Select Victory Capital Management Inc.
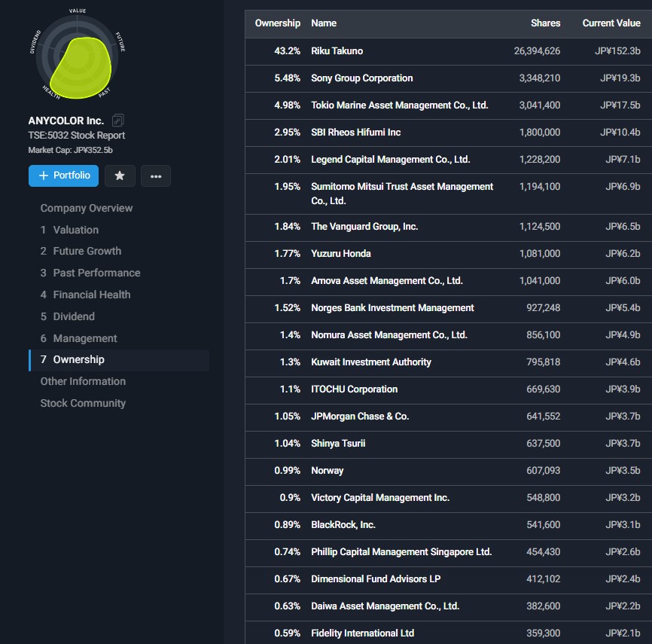Image resolution: width=652 pixels, height=644 pixels. coord(380,498)
